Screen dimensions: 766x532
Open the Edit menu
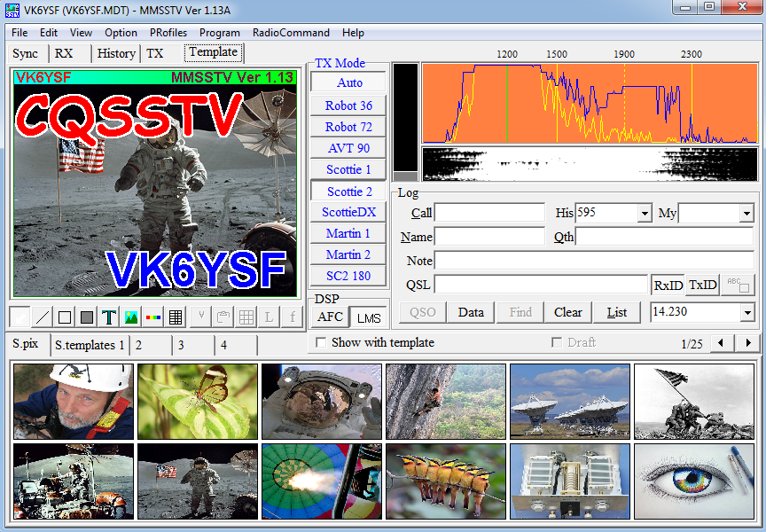[x=49, y=33]
